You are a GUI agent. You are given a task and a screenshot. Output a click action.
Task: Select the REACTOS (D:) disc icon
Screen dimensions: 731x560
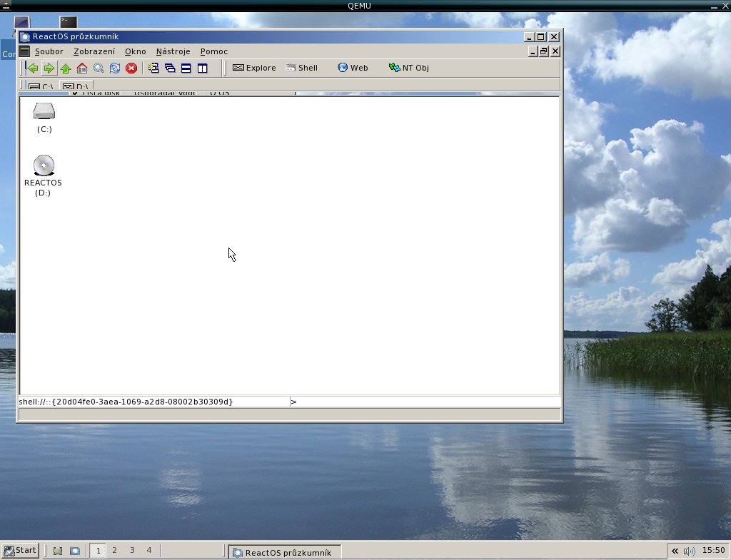(x=43, y=175)
